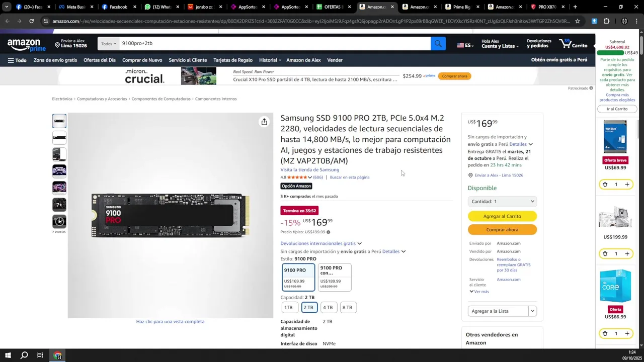Bookmark this page with the star icon
644x362 pixels.
pyautogui.click(x=578, y=21)
